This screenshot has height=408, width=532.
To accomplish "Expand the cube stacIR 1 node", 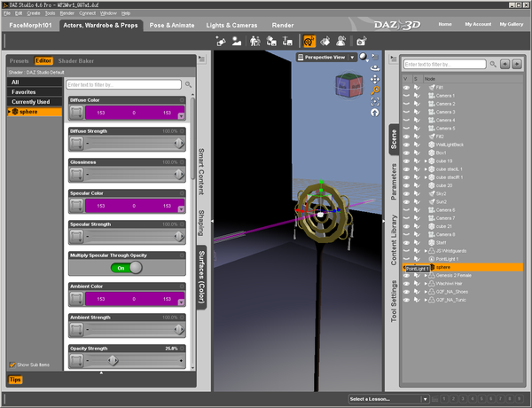I will click(x=426, y=177).
